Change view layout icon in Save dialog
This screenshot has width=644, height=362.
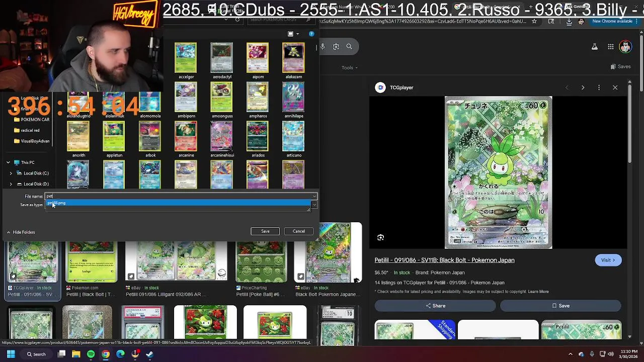coord(290,34)
